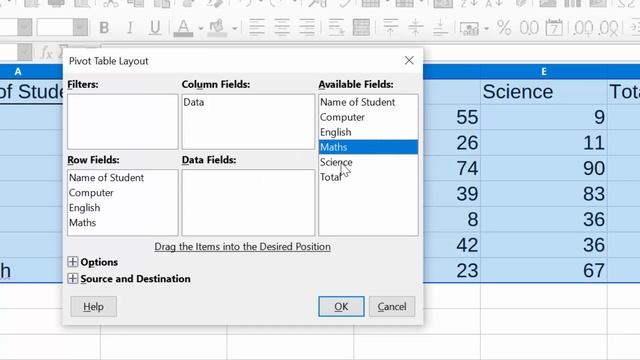Click the merge and center cells icon

[x=361, y=27]
